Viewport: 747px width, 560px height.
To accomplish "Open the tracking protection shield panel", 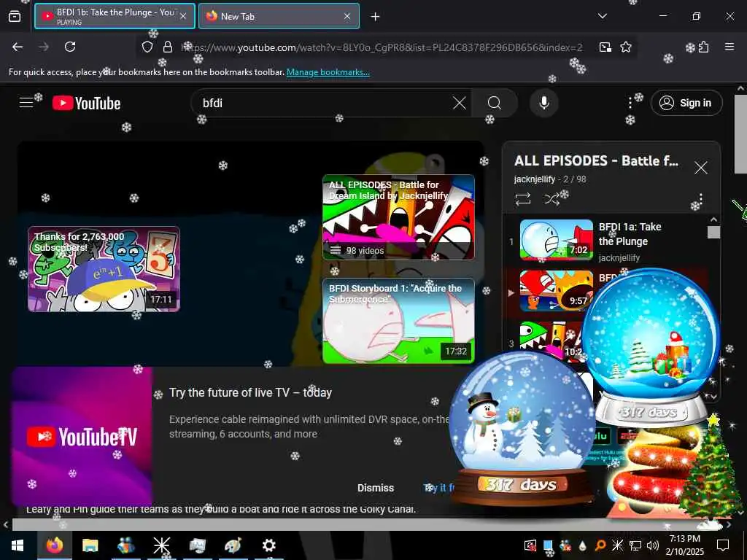I will coord(147,47).
